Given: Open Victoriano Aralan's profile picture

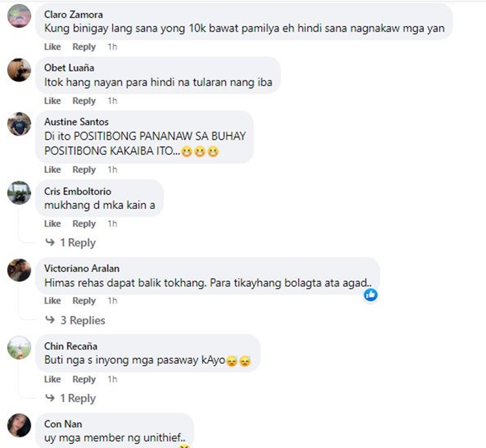Looking at the screenshot, I should (x=19, y=270).
